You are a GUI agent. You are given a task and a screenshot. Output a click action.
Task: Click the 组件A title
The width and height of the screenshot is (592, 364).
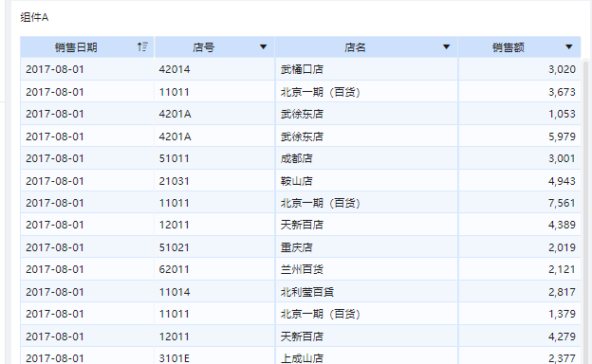[x=34, y=17]
